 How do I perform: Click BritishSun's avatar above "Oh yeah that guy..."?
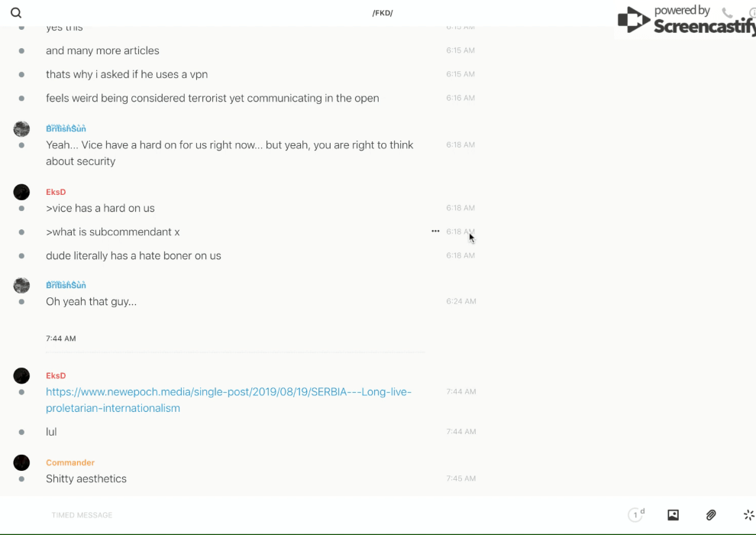click(21, 285)
